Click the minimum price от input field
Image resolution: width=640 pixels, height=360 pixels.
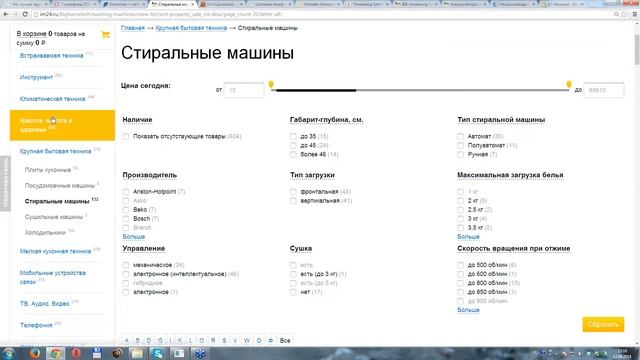pyautogui.click(x=244, y=90)
